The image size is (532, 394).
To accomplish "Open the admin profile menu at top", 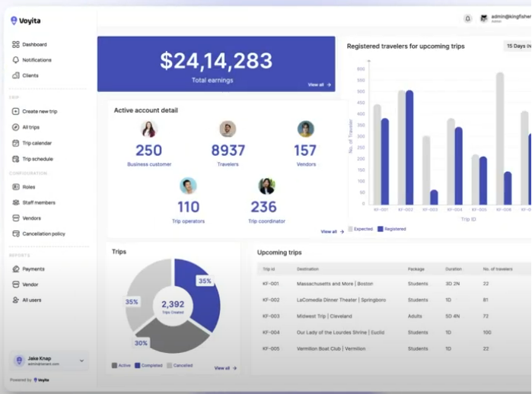I will (x=506, y=18).
